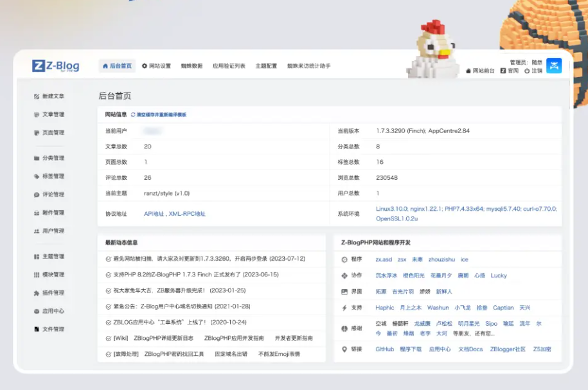
Task: Open the 蜘蛛数据 tab
Action: click(x=192, y=66)
